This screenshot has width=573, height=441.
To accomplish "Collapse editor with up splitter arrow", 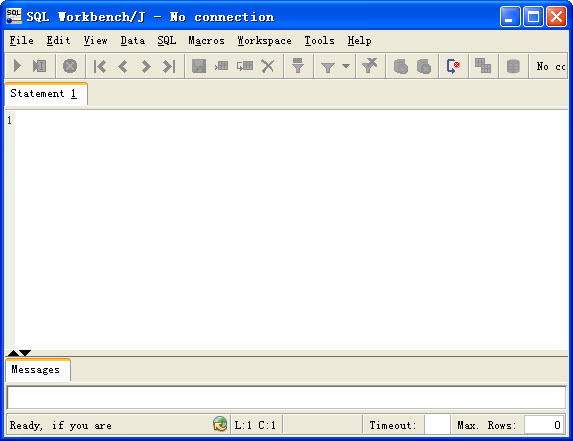I will (13, 353).
